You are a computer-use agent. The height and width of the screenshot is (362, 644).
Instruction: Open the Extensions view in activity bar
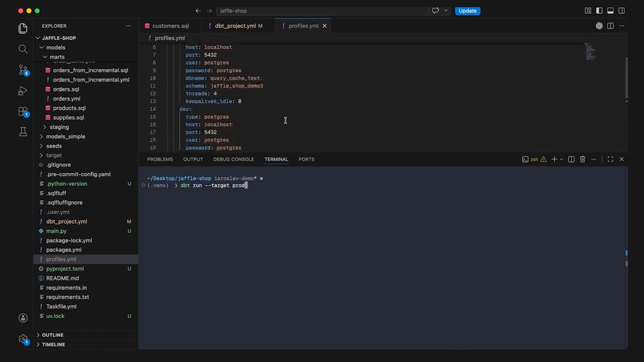pyautogui.click(x=23, y=112)
